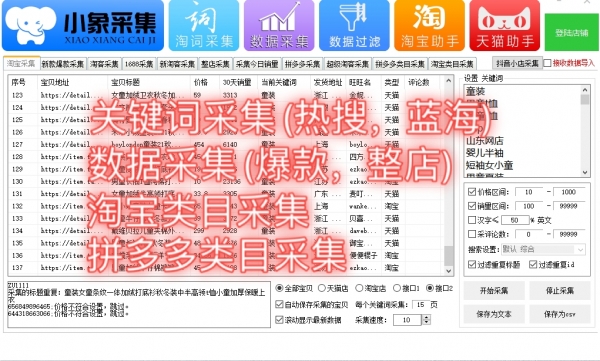Click the 开始采集 button
Screen dimensions: 600x361
coord(494,291)
